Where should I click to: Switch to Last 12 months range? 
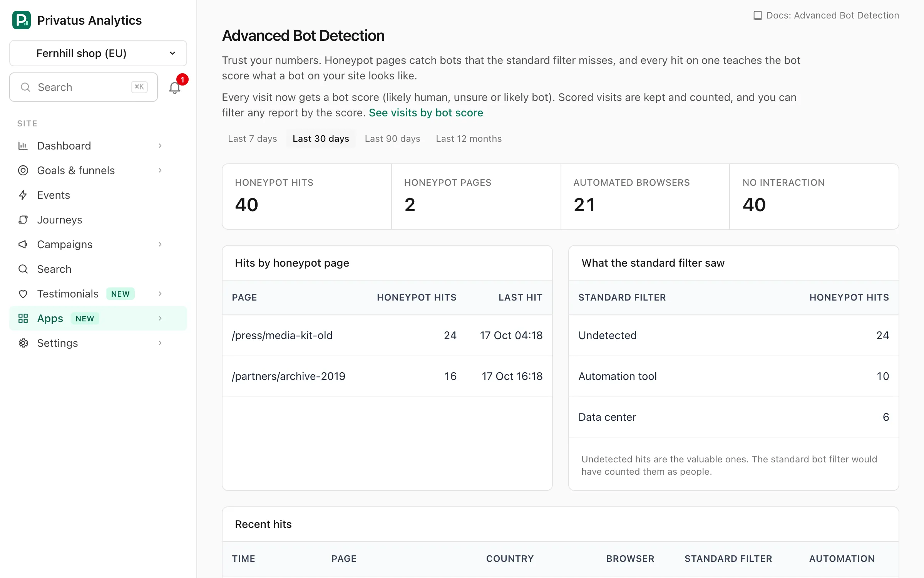(x=469, y=139)
